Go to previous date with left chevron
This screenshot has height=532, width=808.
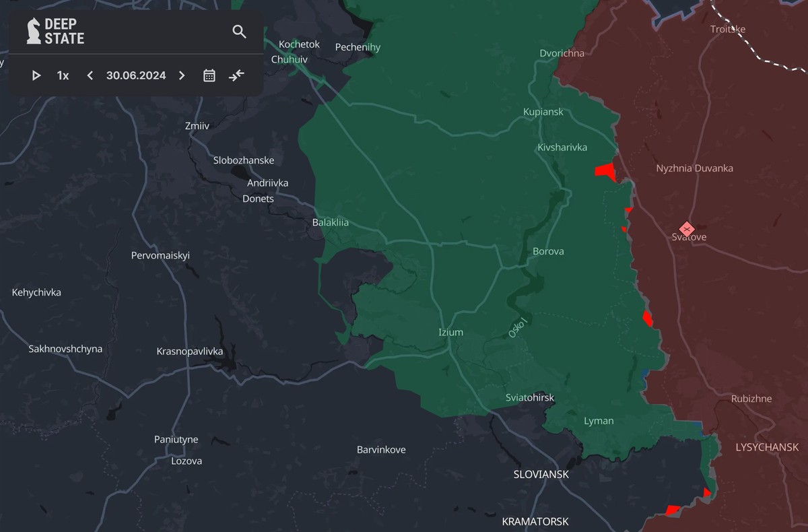(x=90, y=75)
